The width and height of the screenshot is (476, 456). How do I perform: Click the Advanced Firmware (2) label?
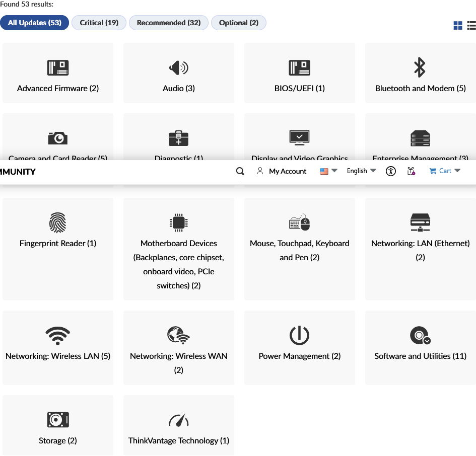(x=58, y=88)
